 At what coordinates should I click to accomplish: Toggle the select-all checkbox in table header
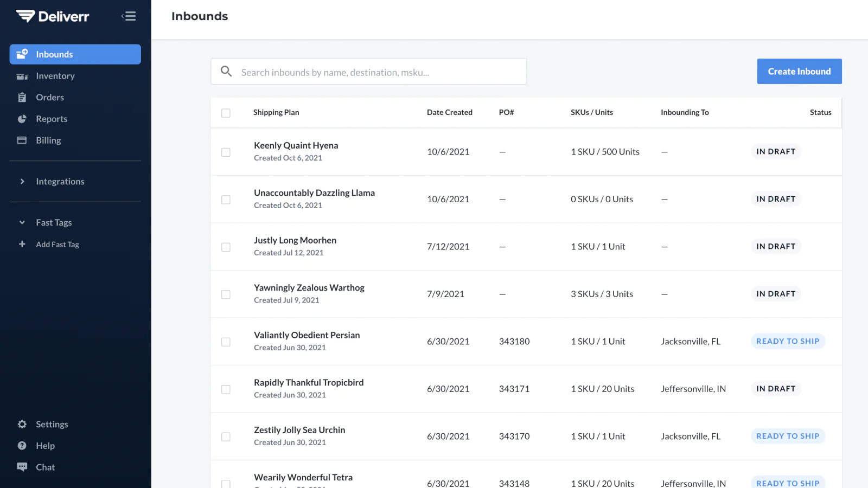[x=226, y=113]
